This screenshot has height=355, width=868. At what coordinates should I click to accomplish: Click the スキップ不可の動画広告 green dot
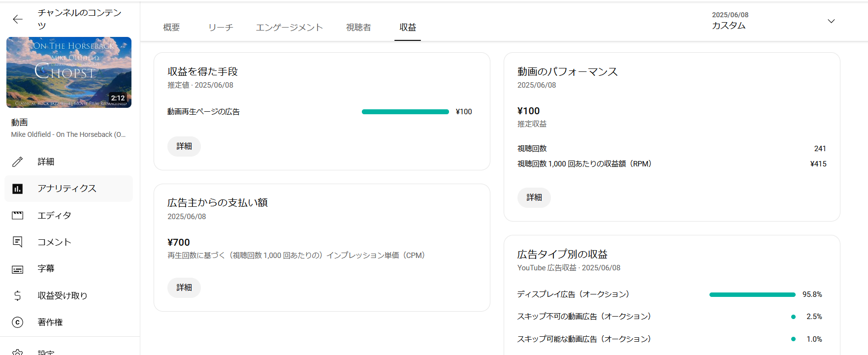coord(793,317)
